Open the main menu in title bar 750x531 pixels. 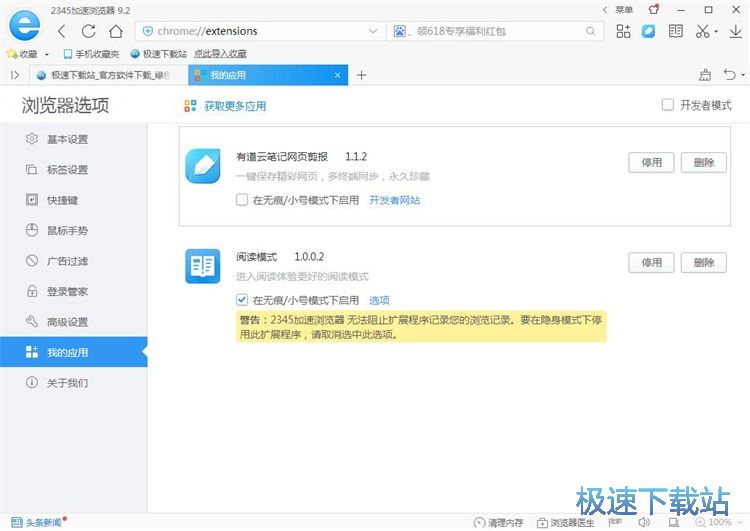point(623,9)
